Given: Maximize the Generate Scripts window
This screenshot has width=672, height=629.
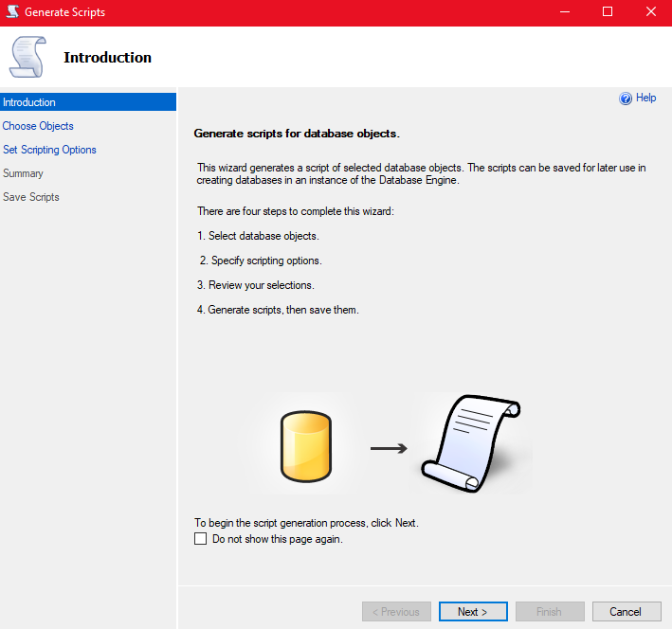Looking at the screenshot, I should (607, 12).
